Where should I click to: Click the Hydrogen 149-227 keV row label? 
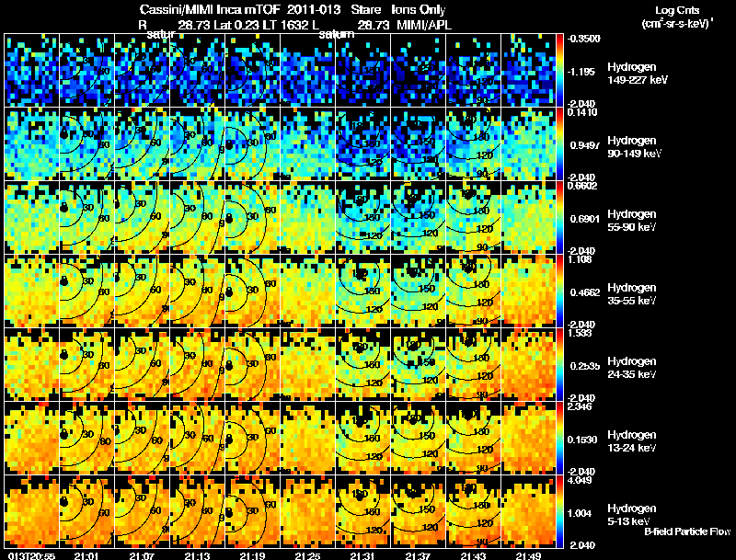637,74
